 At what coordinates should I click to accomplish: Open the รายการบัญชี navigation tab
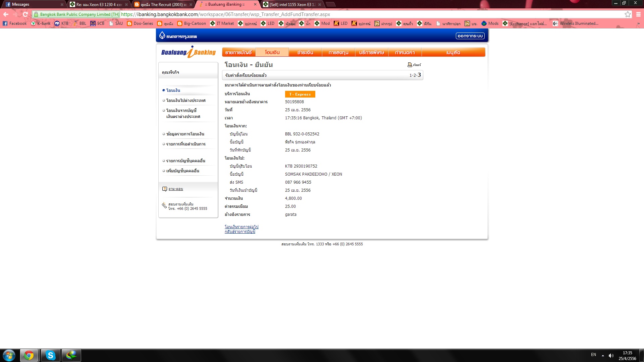[x=238, y=52]
